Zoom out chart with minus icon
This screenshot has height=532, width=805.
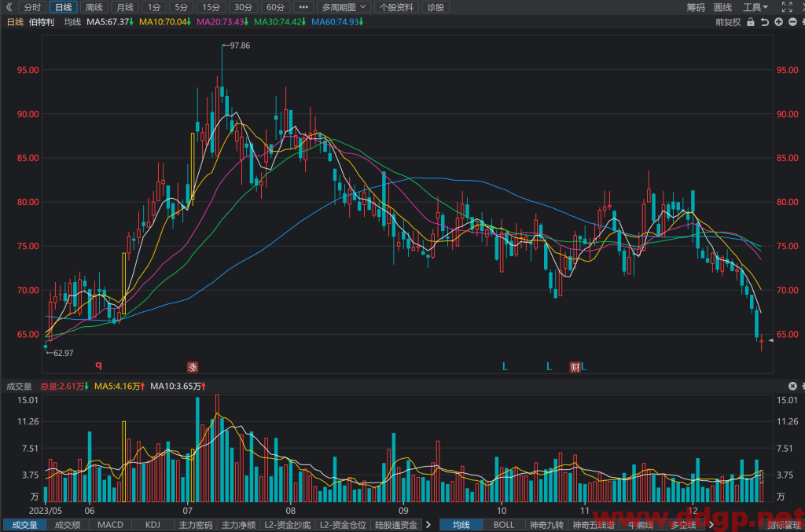pos(792,22)
